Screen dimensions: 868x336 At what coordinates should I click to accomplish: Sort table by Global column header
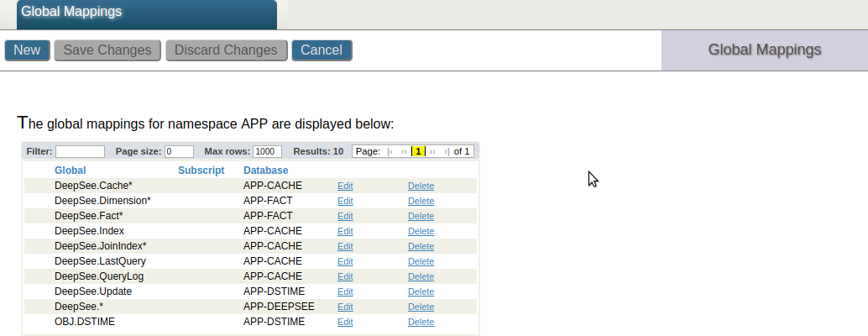pos(71,171)
